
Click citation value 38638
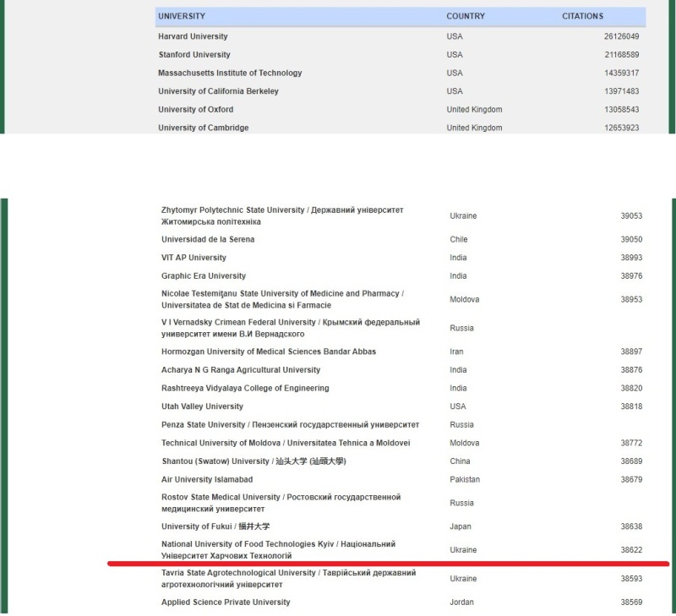click(x=631, y=526)
